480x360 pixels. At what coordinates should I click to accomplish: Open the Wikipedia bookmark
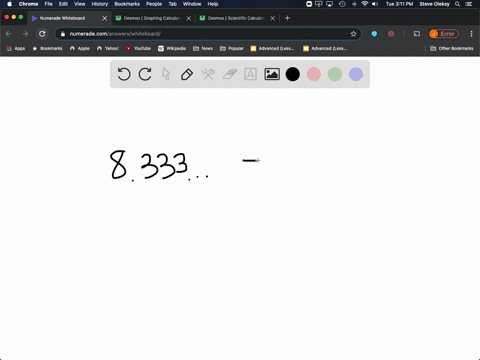coord(172,48)
